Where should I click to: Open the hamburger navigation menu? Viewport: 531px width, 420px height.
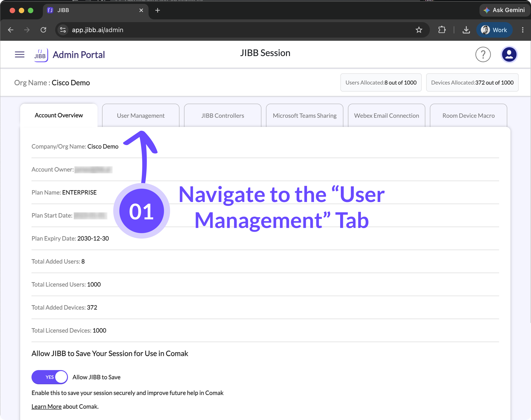20,54
